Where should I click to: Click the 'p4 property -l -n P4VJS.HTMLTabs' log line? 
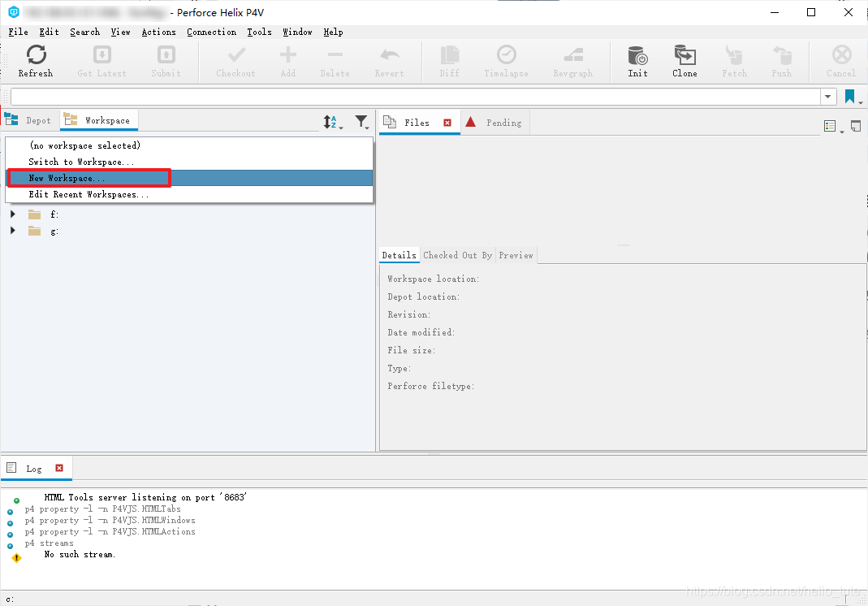(x=102, y=509)
